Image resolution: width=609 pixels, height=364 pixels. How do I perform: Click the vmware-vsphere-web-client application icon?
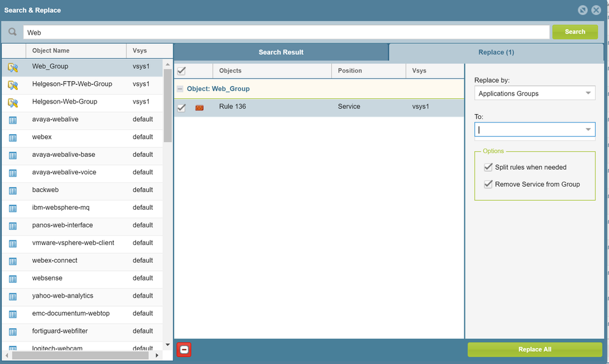point(13,244)
